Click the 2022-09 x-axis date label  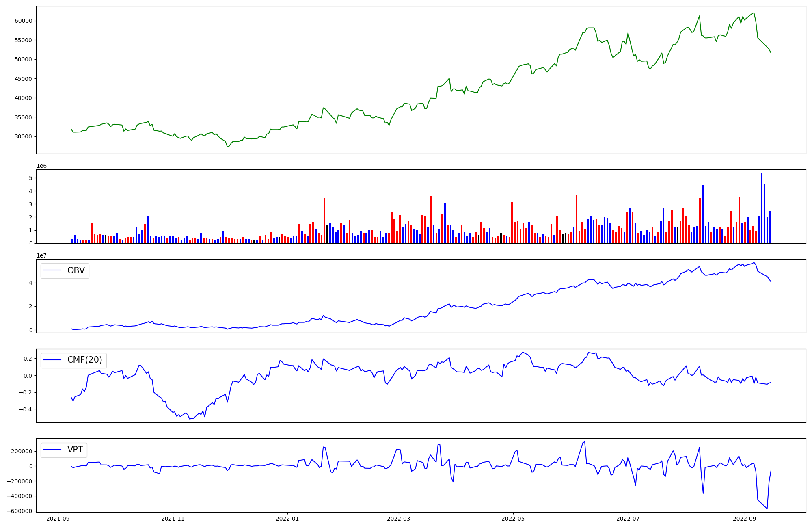pyautogui.click(x=745, y=519)
